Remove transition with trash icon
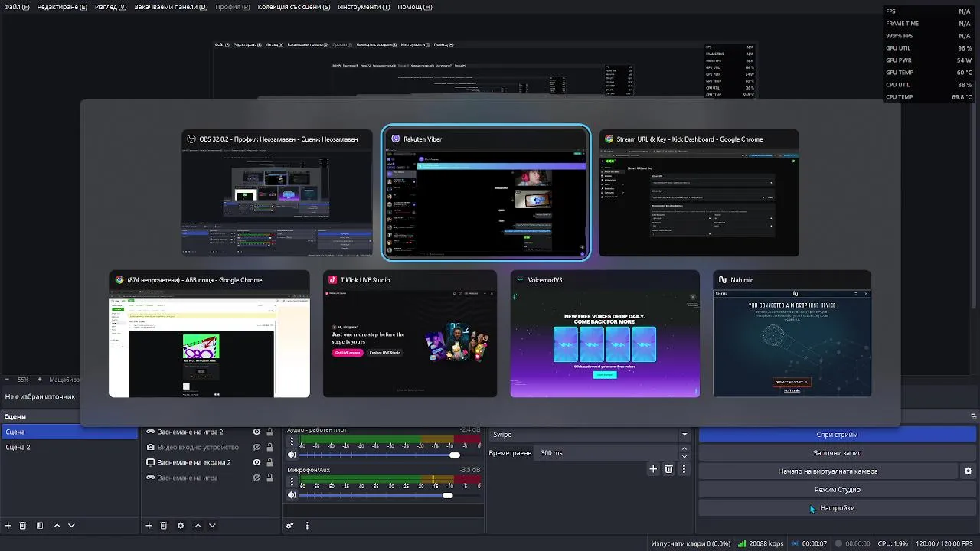 click(x=668, y=469)
